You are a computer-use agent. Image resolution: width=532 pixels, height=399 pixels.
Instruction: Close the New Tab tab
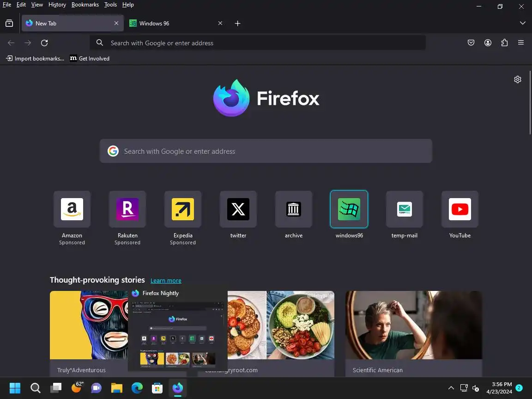click(116, 23)
